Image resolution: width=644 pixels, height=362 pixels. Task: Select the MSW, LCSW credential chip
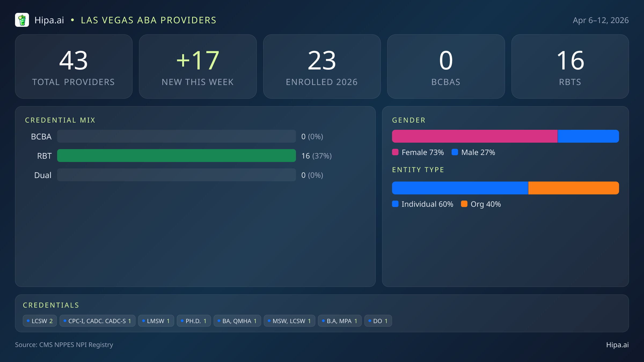coord(289,321)
